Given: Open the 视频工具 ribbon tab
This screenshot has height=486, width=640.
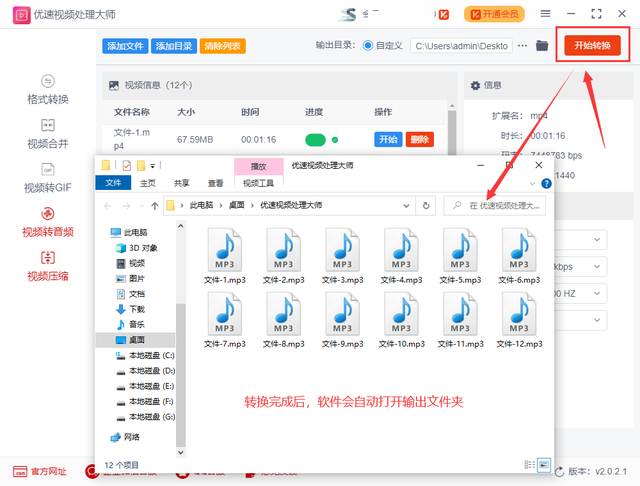Looking at the screenshot, I should (x=258, y=183).
